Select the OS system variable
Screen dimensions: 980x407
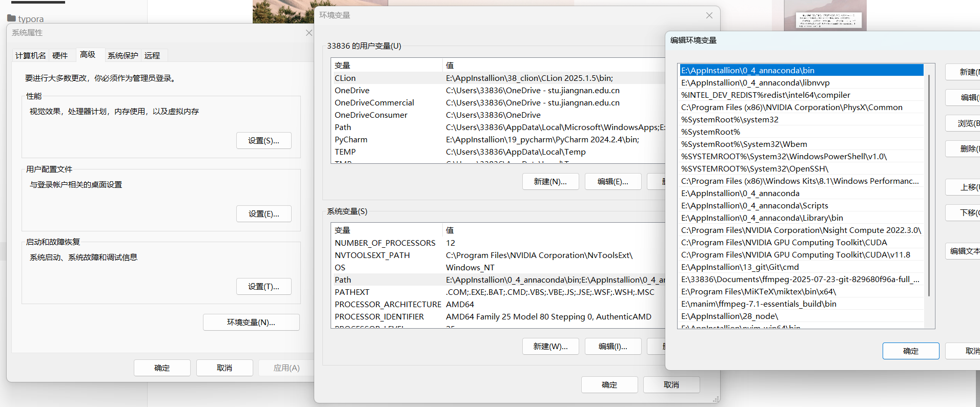(499, 267)
